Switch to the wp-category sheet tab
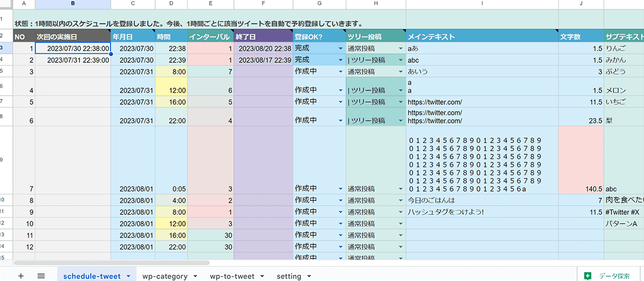Viewport: 644px width, 281px height. tap(165, 276)
